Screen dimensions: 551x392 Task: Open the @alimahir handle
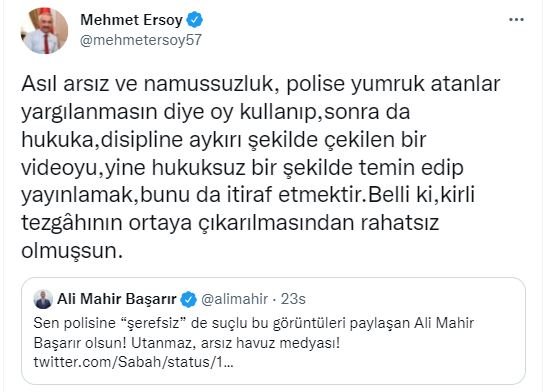pyautogui.click(x=234, y=299)
